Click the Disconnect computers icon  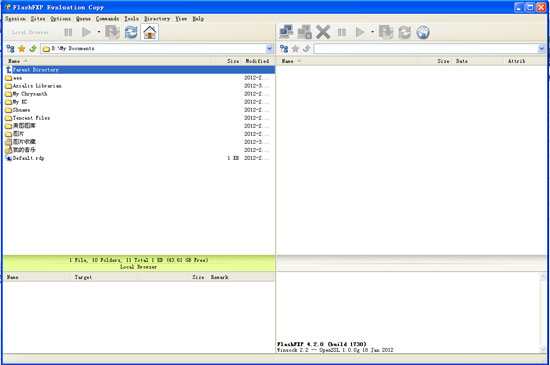[x=304, y=32]
